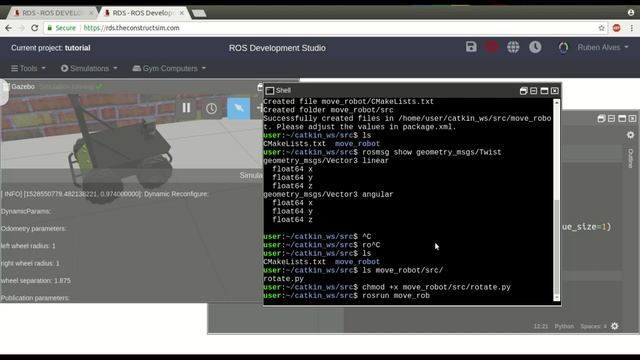This screenshot has width=640, height=360.
Task: Open the globe web icon
Action: [x=513, y=47]
